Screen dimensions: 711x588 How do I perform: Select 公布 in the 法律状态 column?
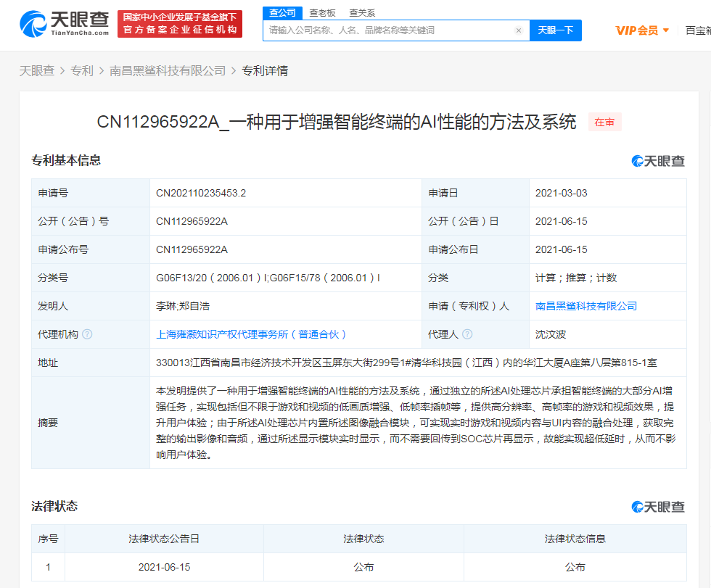[x=363, y=567]
